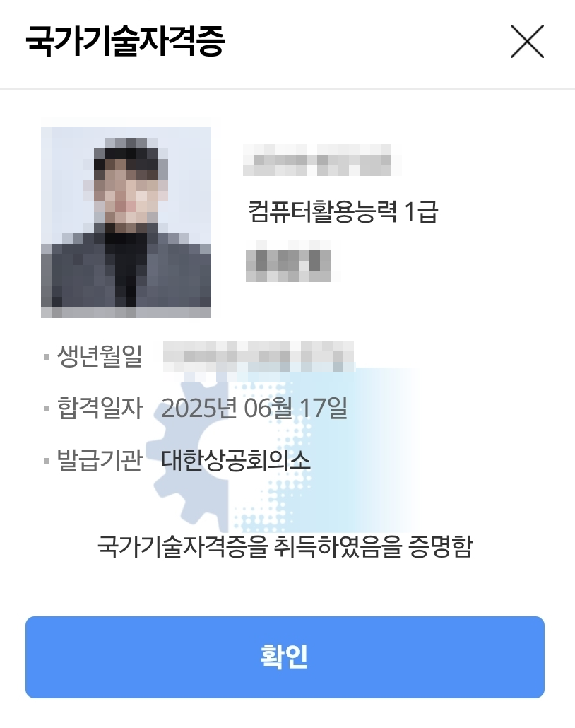Click the 국가기술자격증을 취득하였음을 증명함 statement
The image size is (575, 728).
(285, 546)
